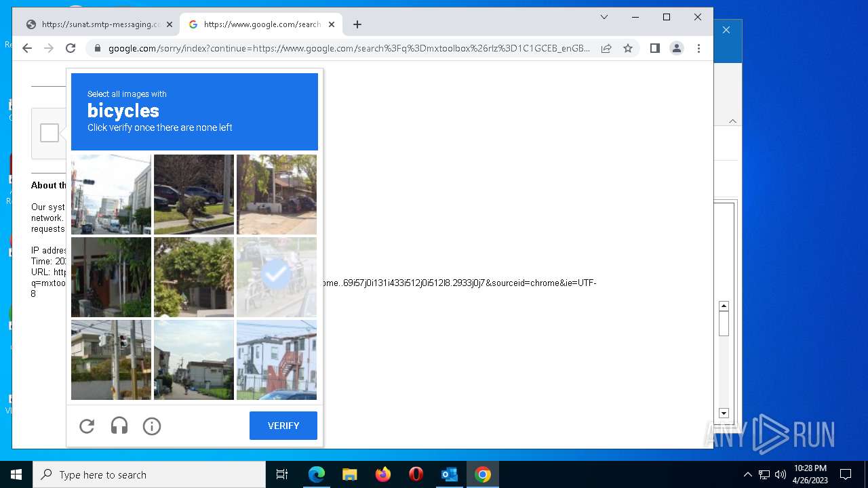
Task: Close the background window behind Chrome
Action: point(726,30)
